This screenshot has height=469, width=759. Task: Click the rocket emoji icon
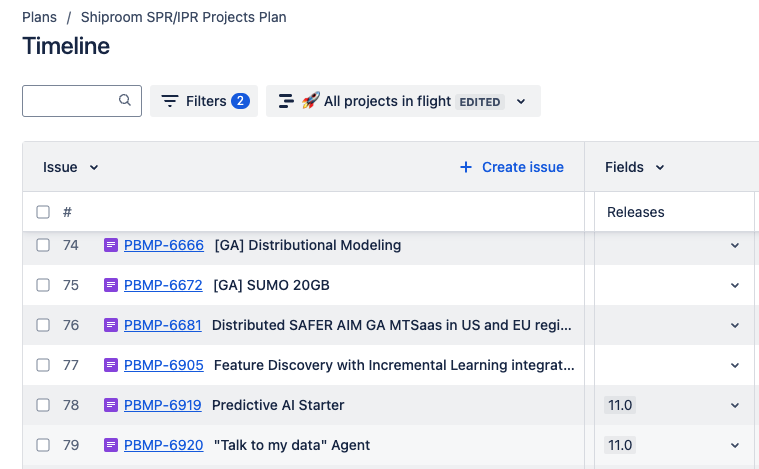[311, 100]
